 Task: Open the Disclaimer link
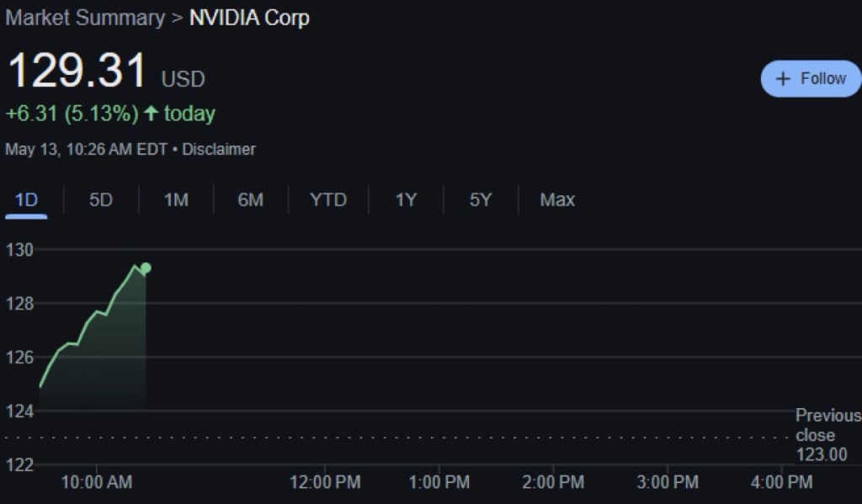(219, 149)
